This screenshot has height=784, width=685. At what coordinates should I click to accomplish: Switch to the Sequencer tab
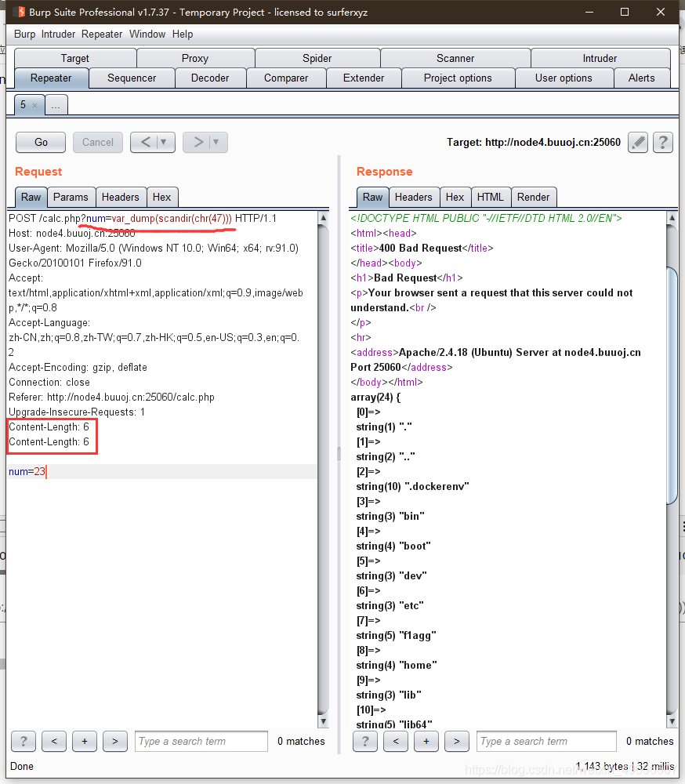(132, 78)
